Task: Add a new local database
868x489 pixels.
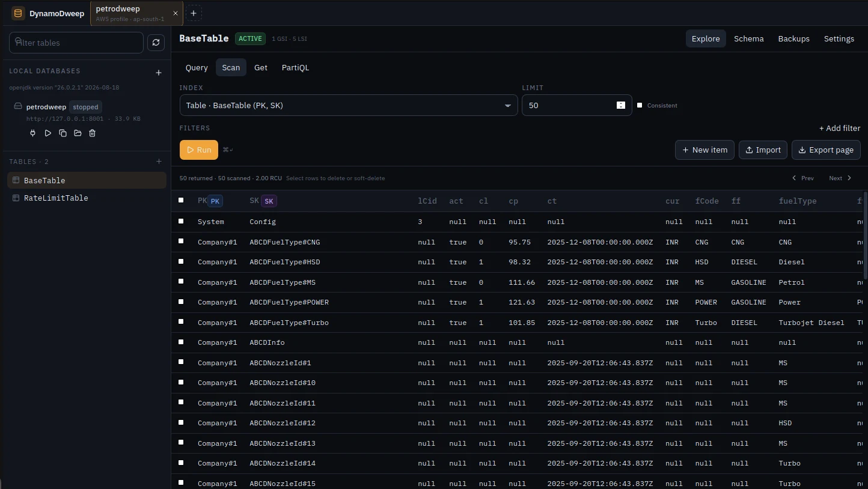Action: pos(159,73)
